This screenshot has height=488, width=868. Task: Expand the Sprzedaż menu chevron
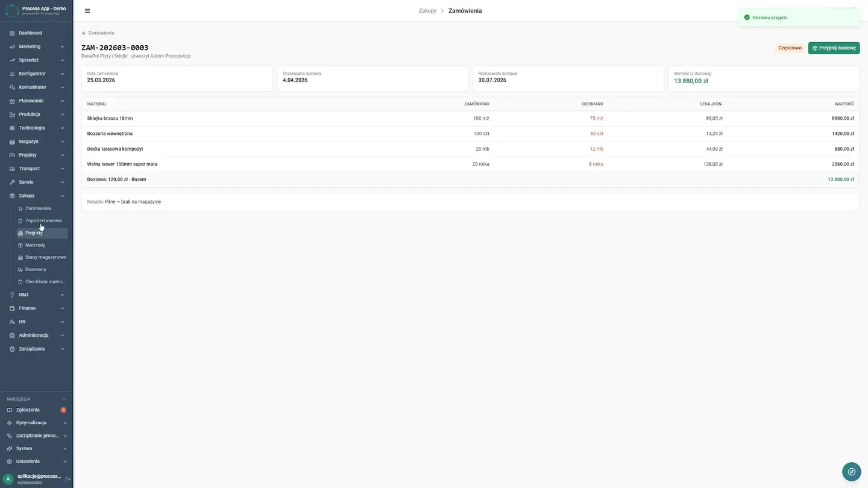click(62, 60)
